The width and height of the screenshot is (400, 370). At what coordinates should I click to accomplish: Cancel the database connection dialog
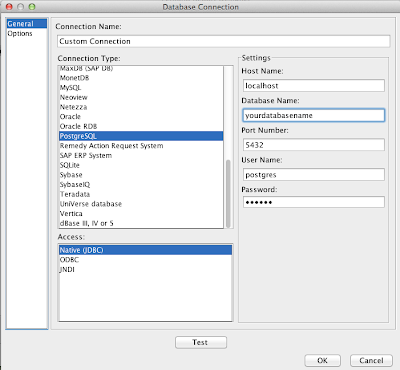coord(371,360)
